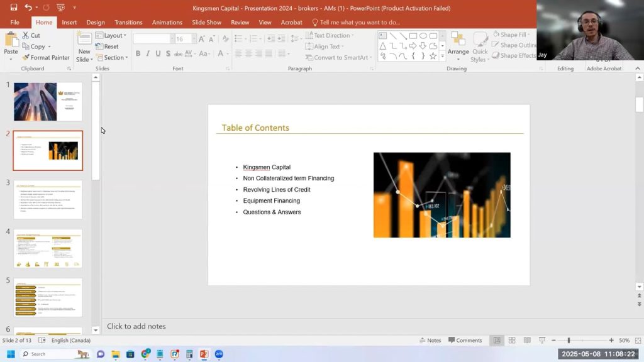Toggle the Notes pane button

[430, 340]
